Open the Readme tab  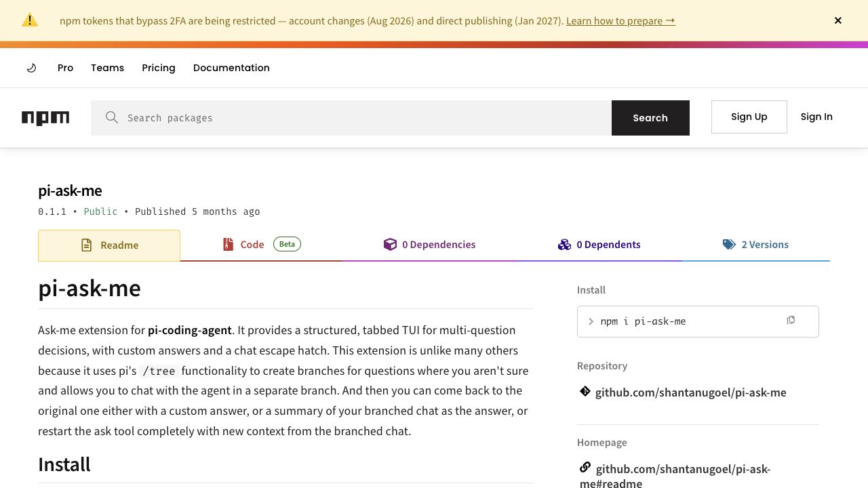[x=109, y=245]
